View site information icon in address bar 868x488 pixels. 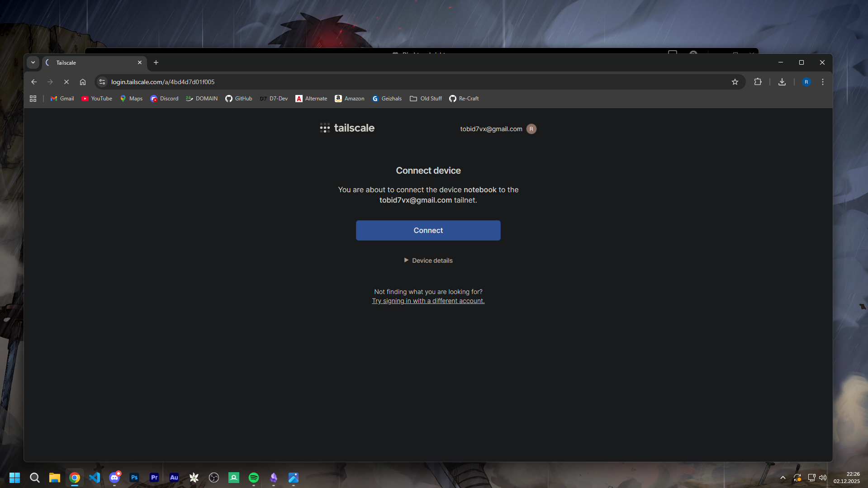click(102, 82)
